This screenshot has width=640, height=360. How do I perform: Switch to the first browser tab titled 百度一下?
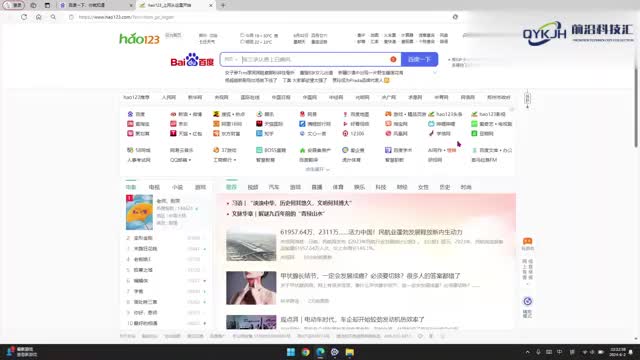coord(95,5)
